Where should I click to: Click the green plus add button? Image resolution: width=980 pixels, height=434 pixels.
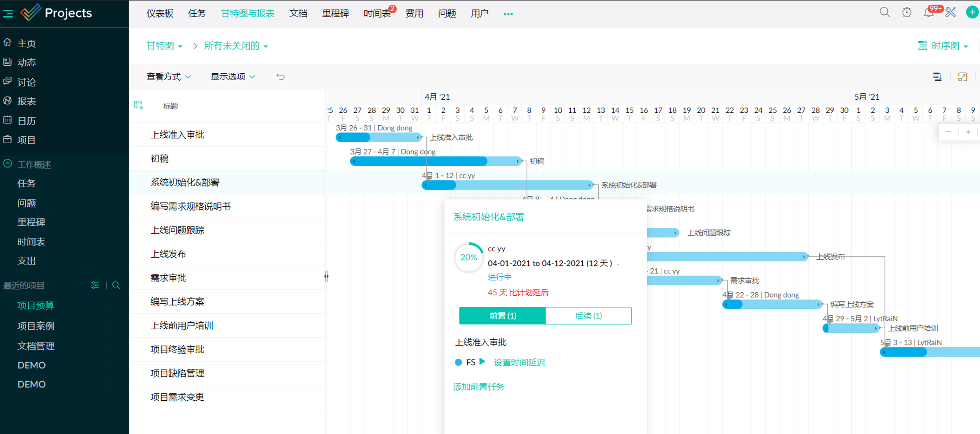click(x=972, y=13)
